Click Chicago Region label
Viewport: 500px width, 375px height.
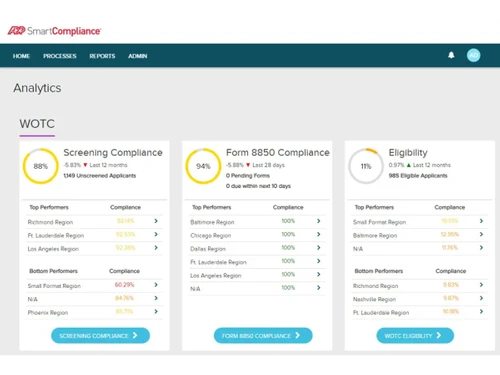pos(211,236)
